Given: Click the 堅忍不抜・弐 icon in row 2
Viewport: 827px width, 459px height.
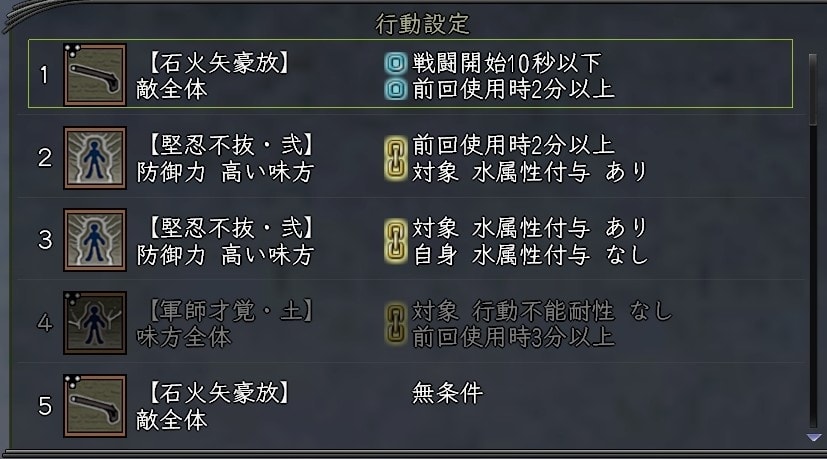Looking at the screenshot, I should tap(95, 158).
